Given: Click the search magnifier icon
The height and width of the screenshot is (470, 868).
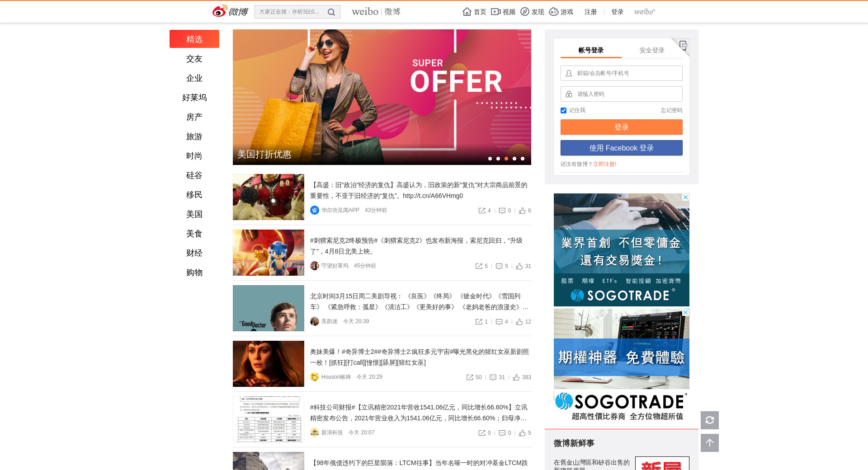Looking at the screenshot, I should 331,12.
